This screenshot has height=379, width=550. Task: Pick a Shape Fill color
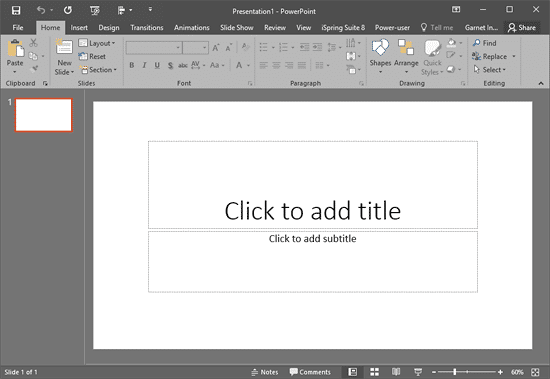click(451, 43)
